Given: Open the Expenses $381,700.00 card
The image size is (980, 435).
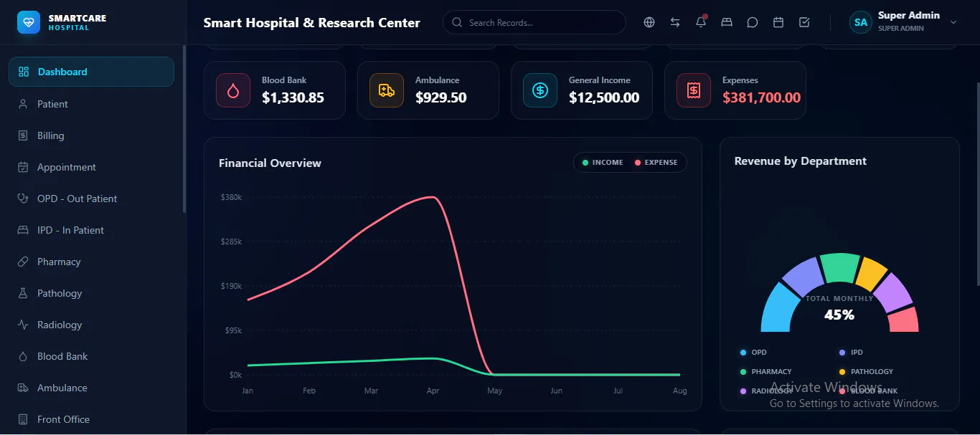Looking at the screenshot, I should click(x=735, y=90).
